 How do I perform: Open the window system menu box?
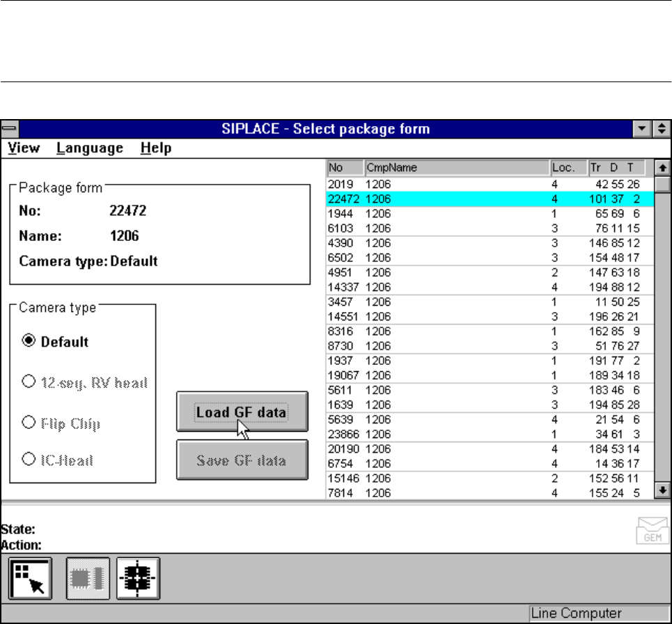(9, 129)
